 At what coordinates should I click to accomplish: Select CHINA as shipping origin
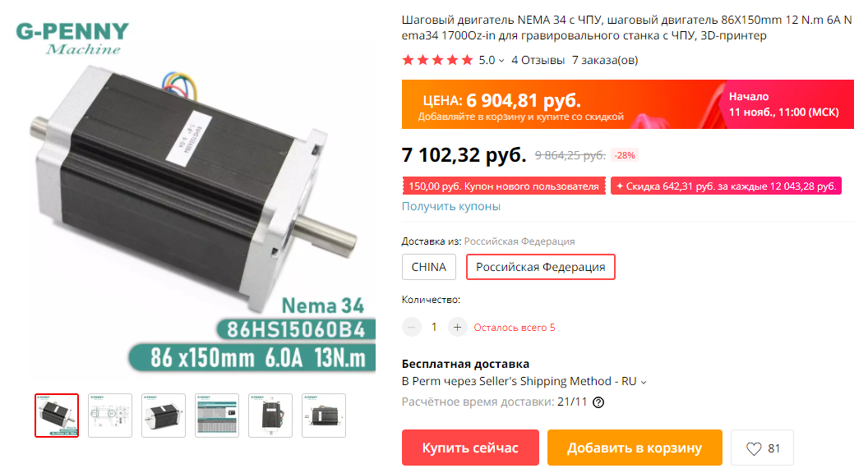[429, 267]
